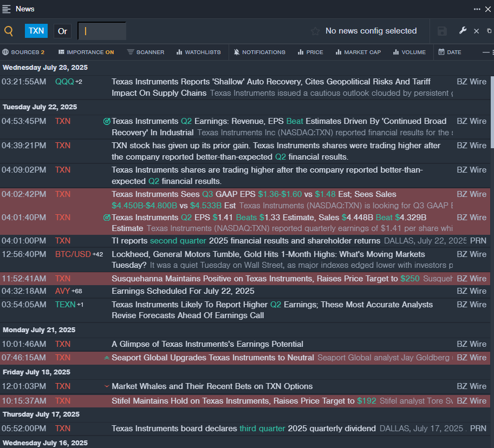Click the upgrade arrow icon on Seaport Global row

click(x=107, y=358)
